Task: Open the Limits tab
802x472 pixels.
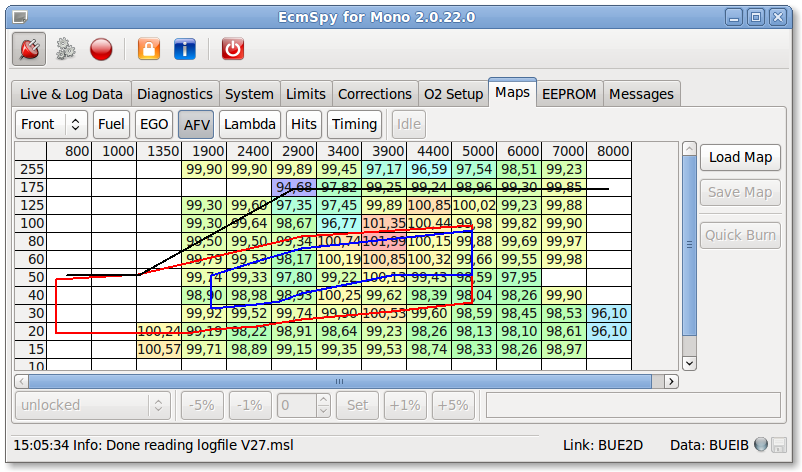Action: tap(306, 94)
